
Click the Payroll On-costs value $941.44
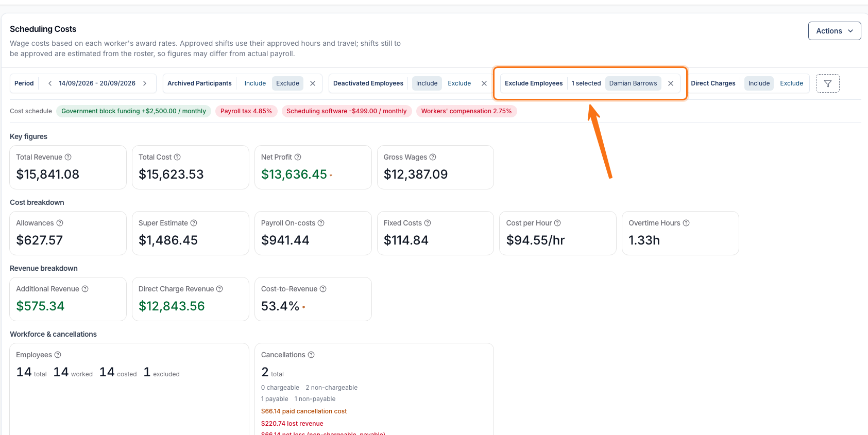(285, 240)
